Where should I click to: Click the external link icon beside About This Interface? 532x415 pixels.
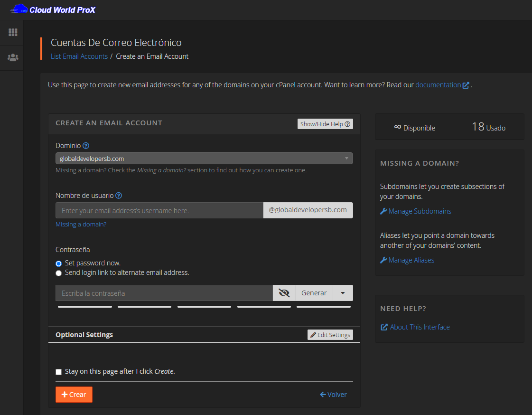tap(384, 327)
